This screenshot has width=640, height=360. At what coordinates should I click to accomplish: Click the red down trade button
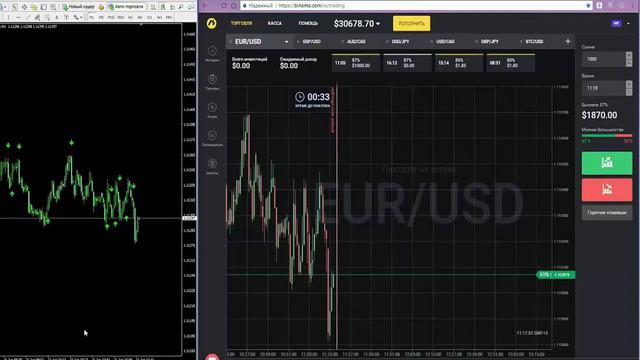pyautogui.click(x=607, y=190)
